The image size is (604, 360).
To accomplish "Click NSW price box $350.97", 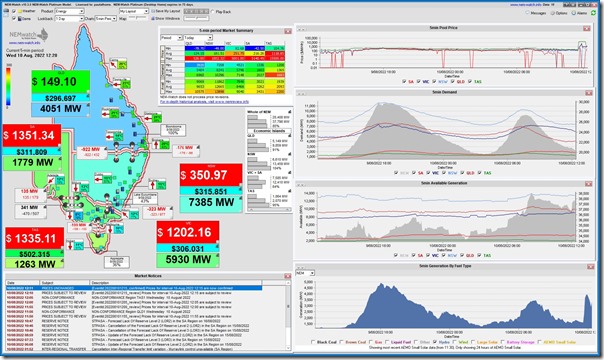I will coord(211,175).
